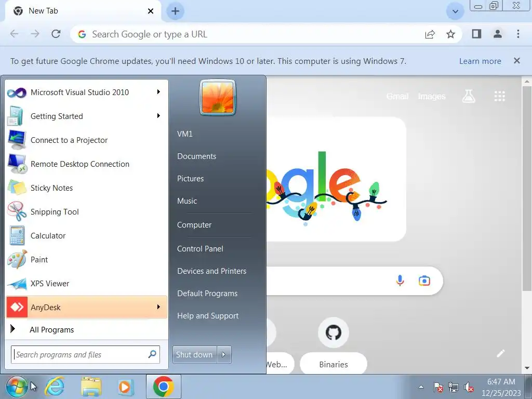
Task: Click the network status tray icon
Action: pos(453,387)
